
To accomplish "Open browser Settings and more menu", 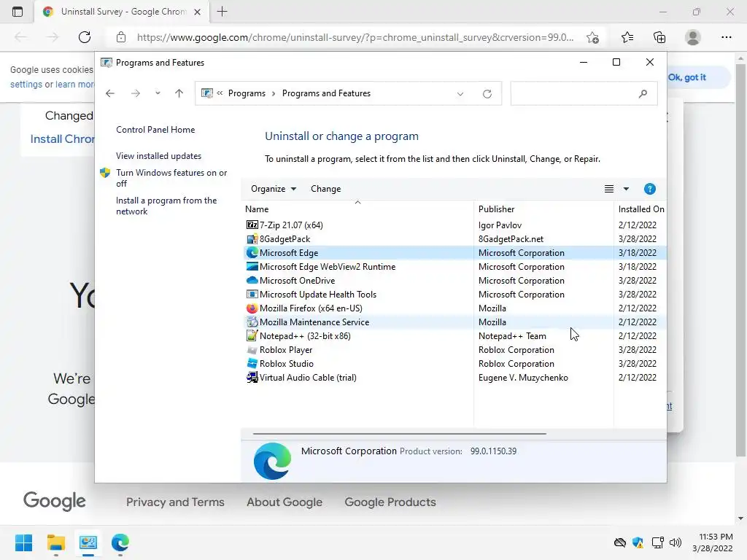I will [726, 37].
